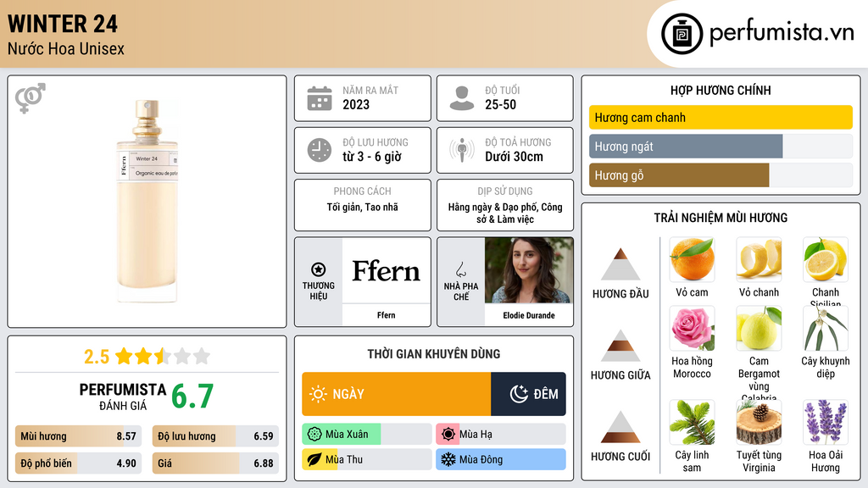This screenshot has width=868, height=488.
Task: Click the 2023 release year value
Action: click(x=356, y=104)
